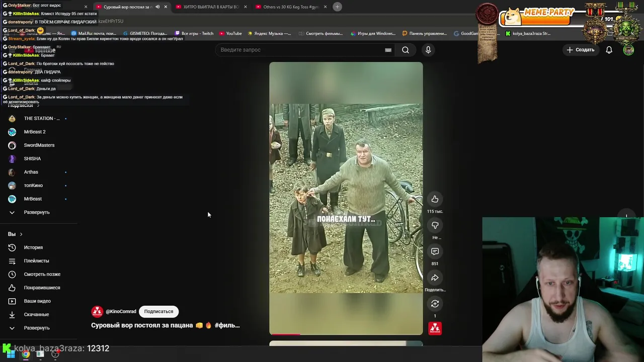The image size is (644, 362).
Task: Open the Вы section chevron
Action: (x=21, y=234)
